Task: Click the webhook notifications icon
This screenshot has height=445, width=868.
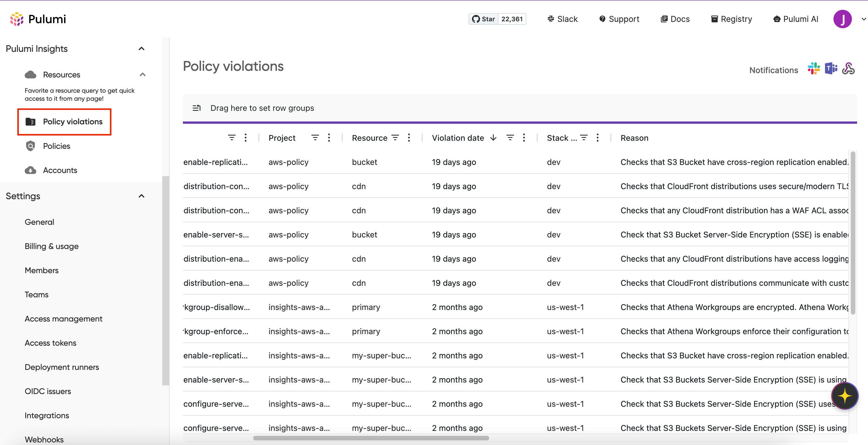Action: (848, 69)
